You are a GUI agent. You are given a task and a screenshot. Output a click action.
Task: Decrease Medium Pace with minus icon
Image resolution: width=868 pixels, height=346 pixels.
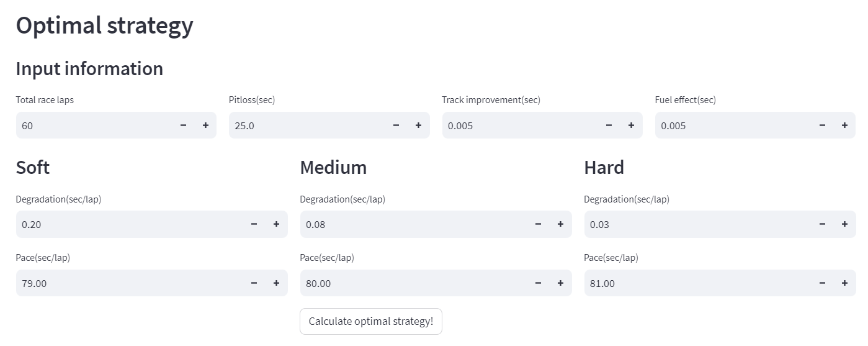click(x=538, y=283)
